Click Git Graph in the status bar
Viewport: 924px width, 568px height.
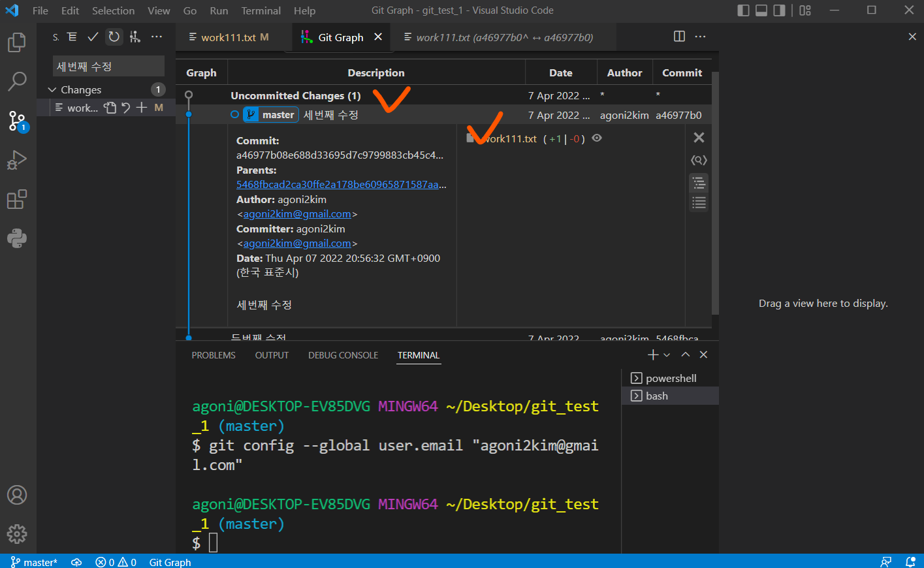click(170, 562)
